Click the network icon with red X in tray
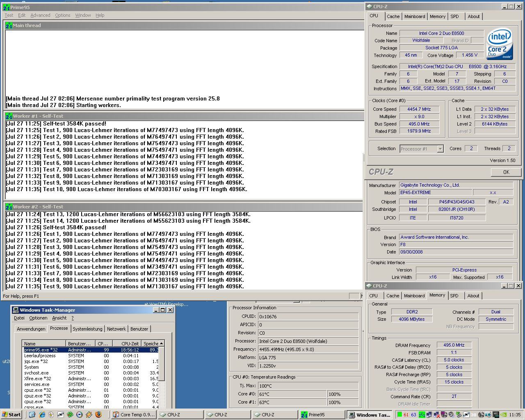The height and width of the screenshot is (420, 525). 437,415
